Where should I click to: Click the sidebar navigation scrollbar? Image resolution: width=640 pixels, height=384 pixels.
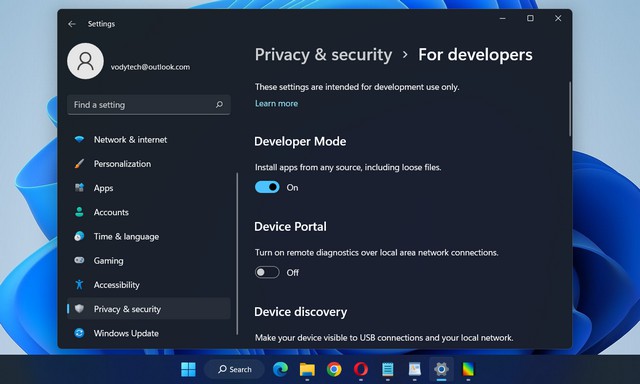(237, 253)
